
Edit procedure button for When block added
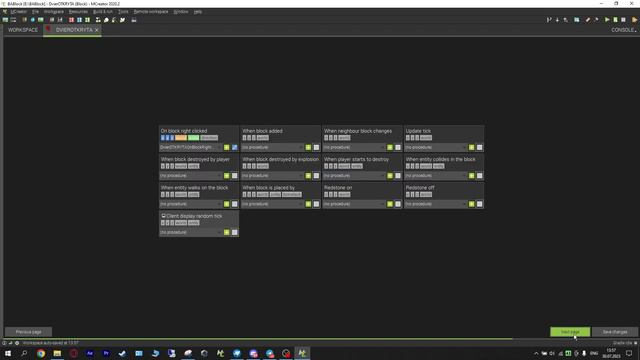(316, 147)
